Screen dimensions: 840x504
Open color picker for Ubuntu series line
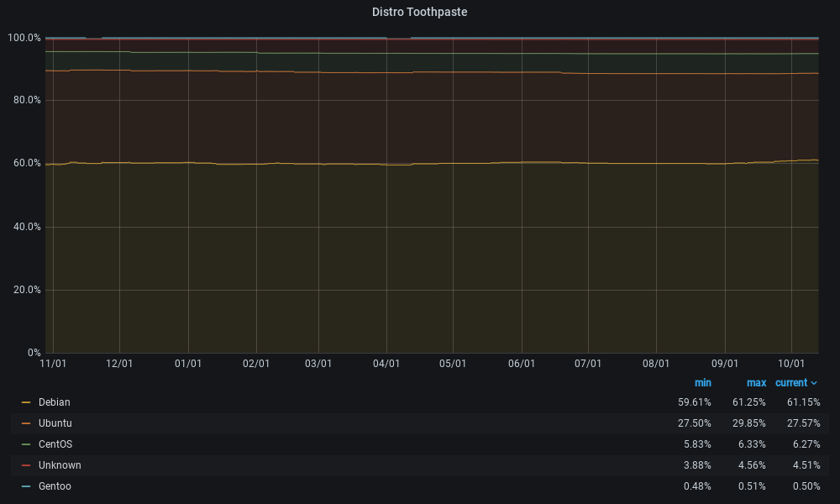26,423
